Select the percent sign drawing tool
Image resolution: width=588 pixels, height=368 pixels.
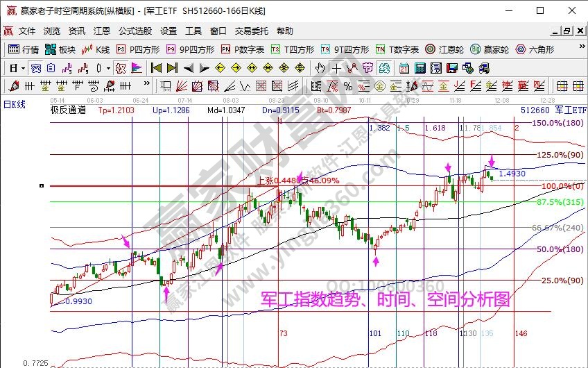pyautogui.click(x=347, y=86)
